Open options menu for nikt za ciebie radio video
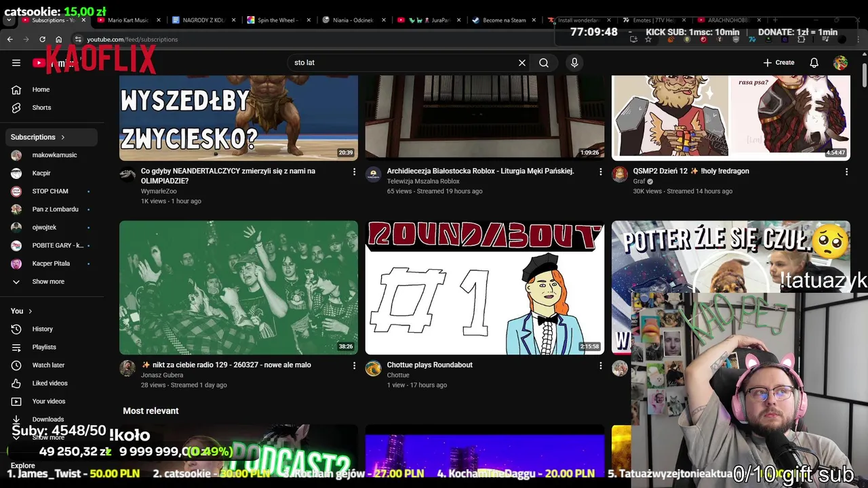 tap(354, 366)
